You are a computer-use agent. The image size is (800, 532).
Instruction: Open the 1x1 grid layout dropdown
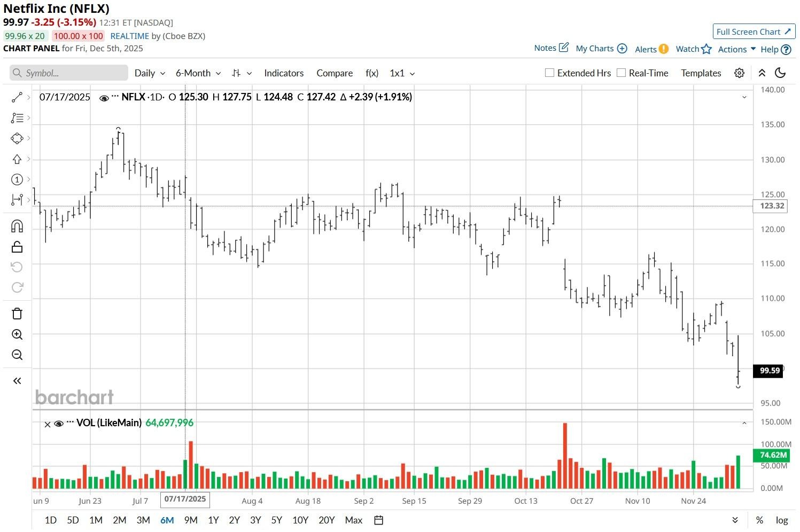point(402,73)
